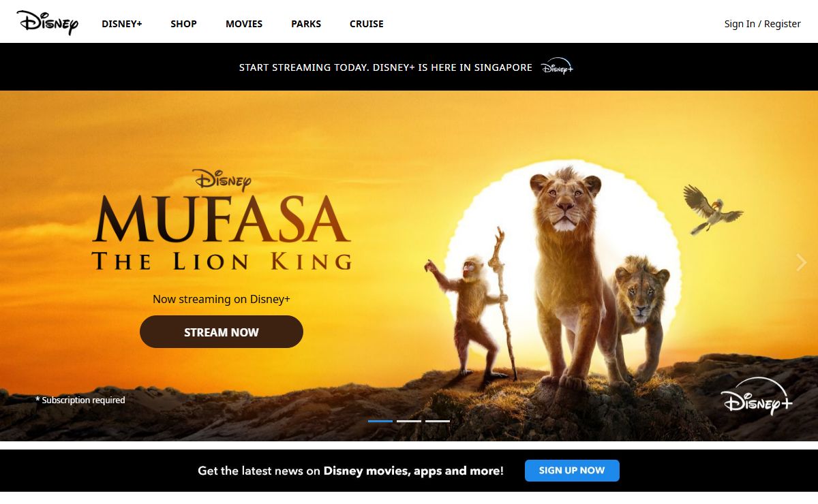Click the Now streaming on Disney+ text
818x504 pixels.
tap(222, 299)
